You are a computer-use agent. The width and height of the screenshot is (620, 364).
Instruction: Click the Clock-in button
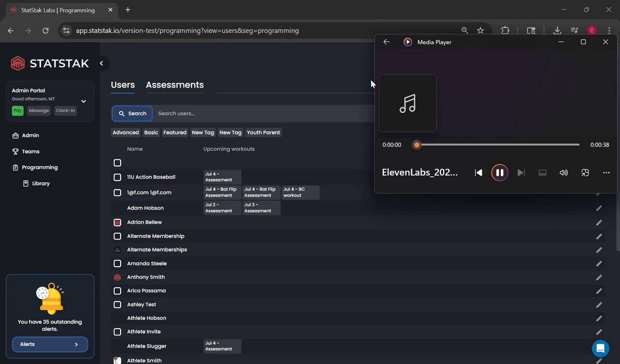[x=65, y=111]
